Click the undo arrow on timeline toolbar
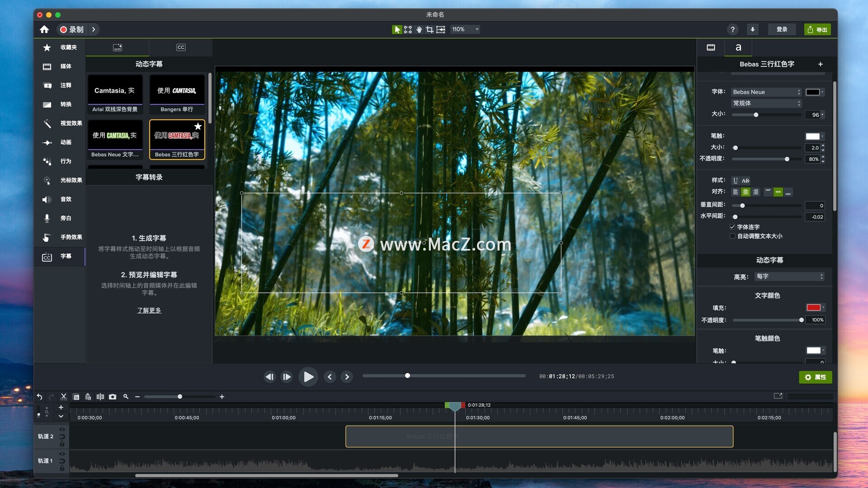The image size is (868, 488). [40, 397]
